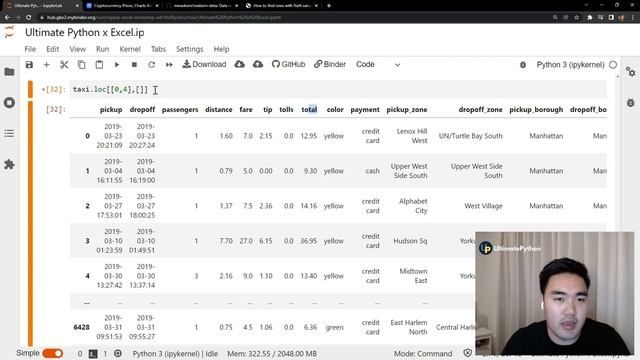Click into the taxi.loc code cell input

pyautogui.click(x=338, y=89)
